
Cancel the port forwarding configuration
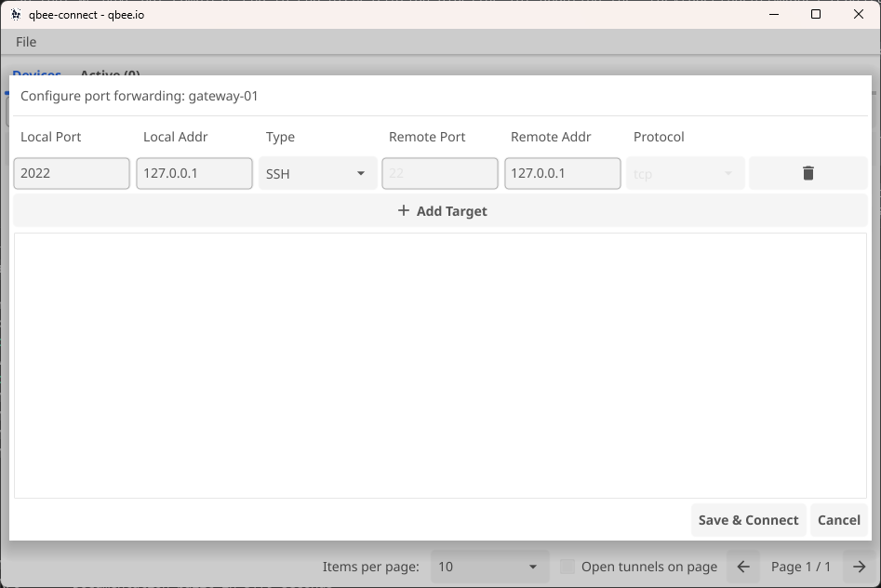pos(838,520)
